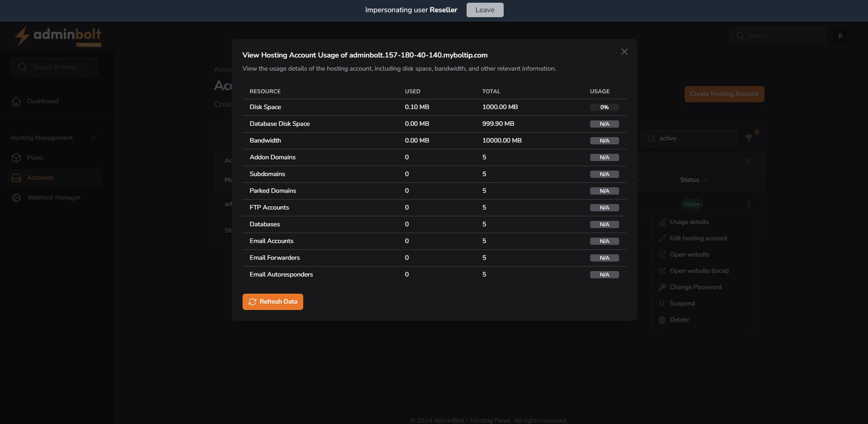868x424 pixels.
Task: Click the Disk Space 0% usage bar
Action: click(605, 107)
